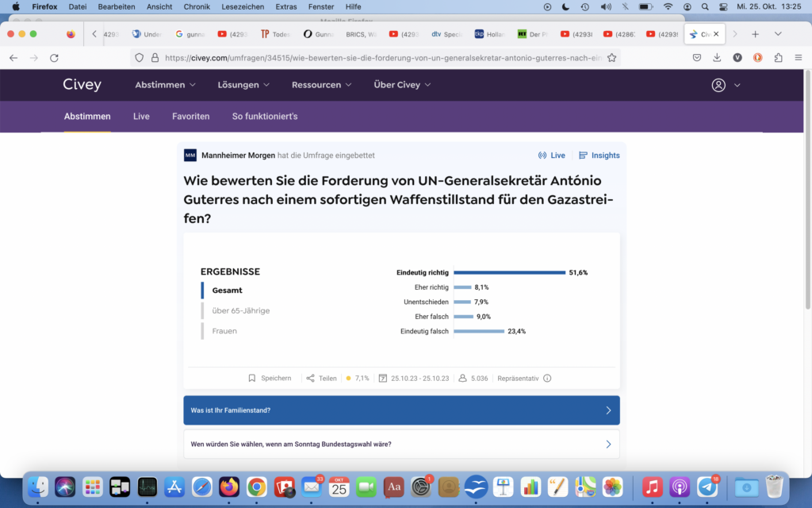Viewport: 812px width, 508px height.
Task: Click the Insights icon link
Action: coord(583,156)
